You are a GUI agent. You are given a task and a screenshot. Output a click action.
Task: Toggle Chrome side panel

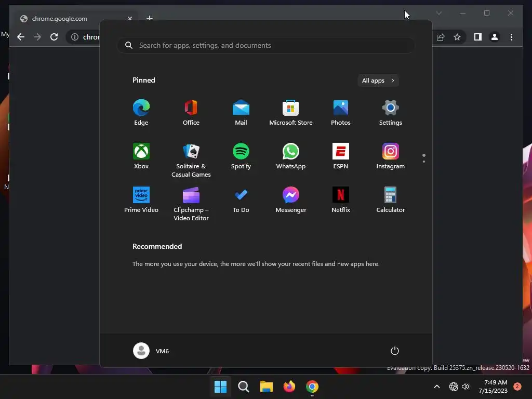click(x=478, y=37)
